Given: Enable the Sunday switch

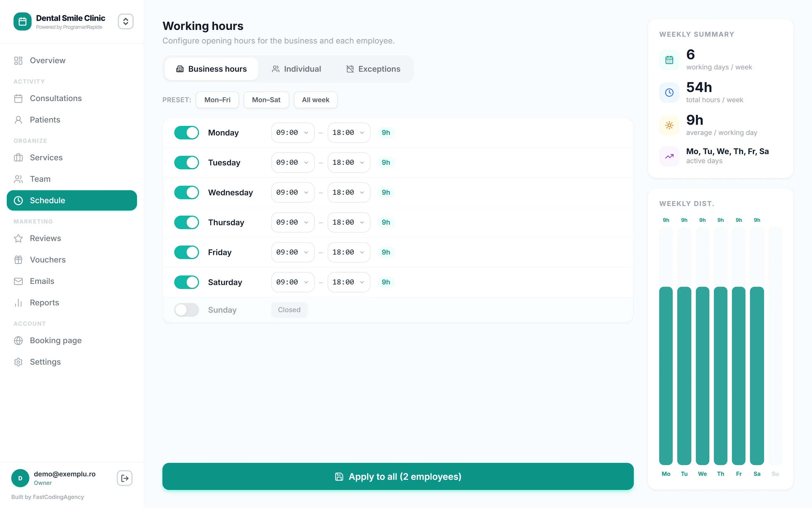Looking at the screenshot, I should [187, 310].
